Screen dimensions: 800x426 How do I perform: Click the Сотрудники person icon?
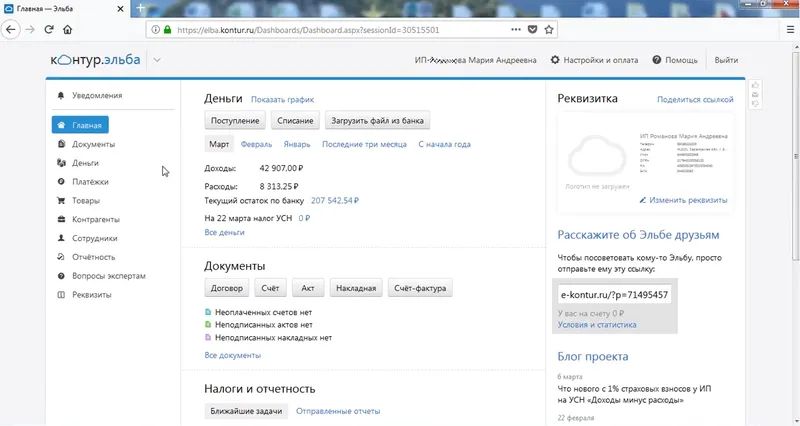(62, 238)
